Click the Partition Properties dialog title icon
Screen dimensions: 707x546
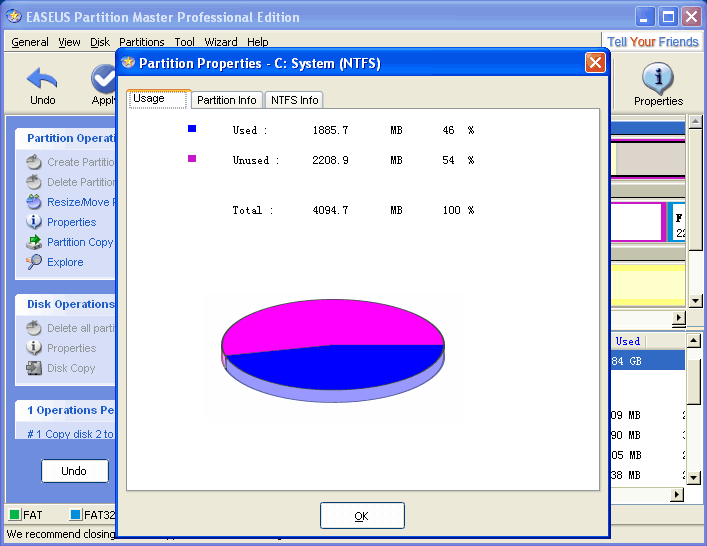tap(129, 62)
